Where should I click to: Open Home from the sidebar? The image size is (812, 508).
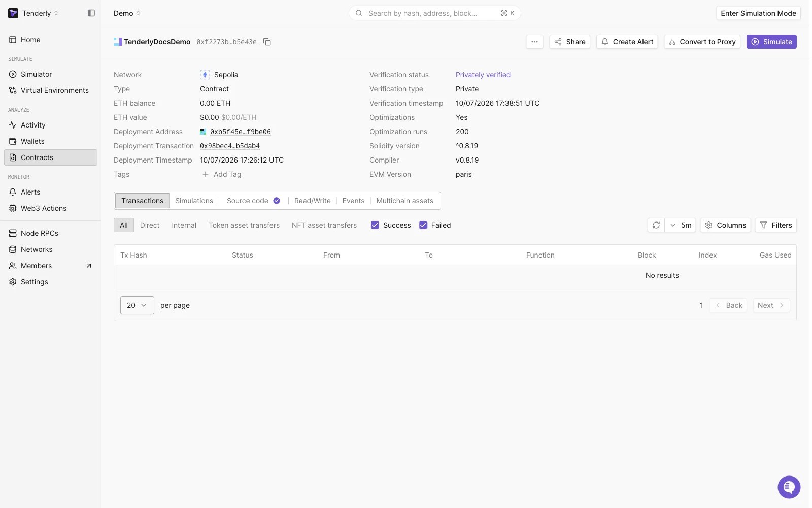pos(51,40)
